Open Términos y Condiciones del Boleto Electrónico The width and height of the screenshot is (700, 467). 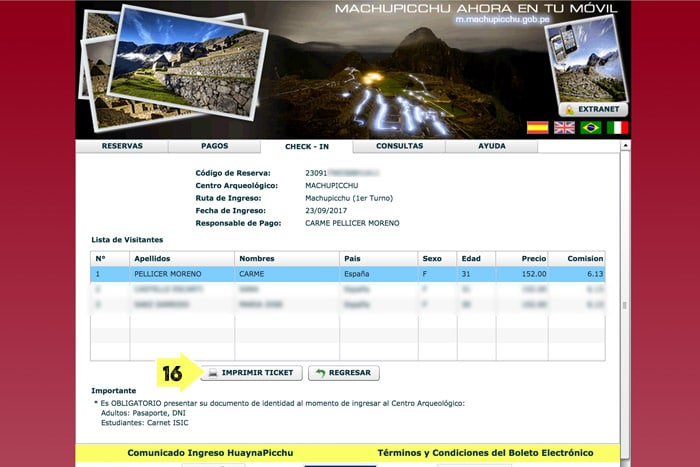pos(485,453)
